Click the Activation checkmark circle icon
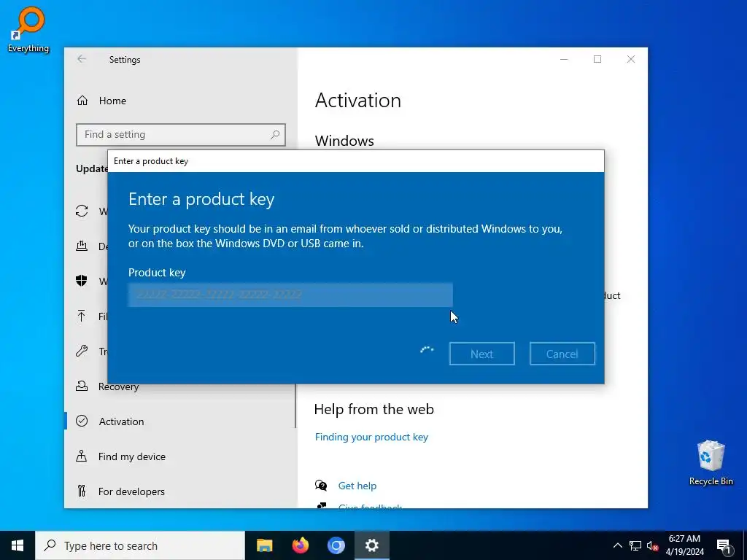Screen dimensions: 747x560 82,421
